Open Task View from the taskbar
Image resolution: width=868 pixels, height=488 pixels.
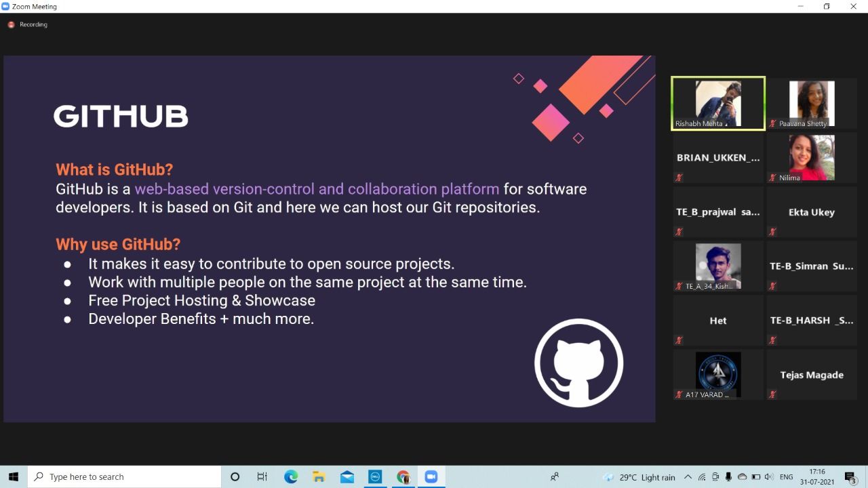point(262,477)
